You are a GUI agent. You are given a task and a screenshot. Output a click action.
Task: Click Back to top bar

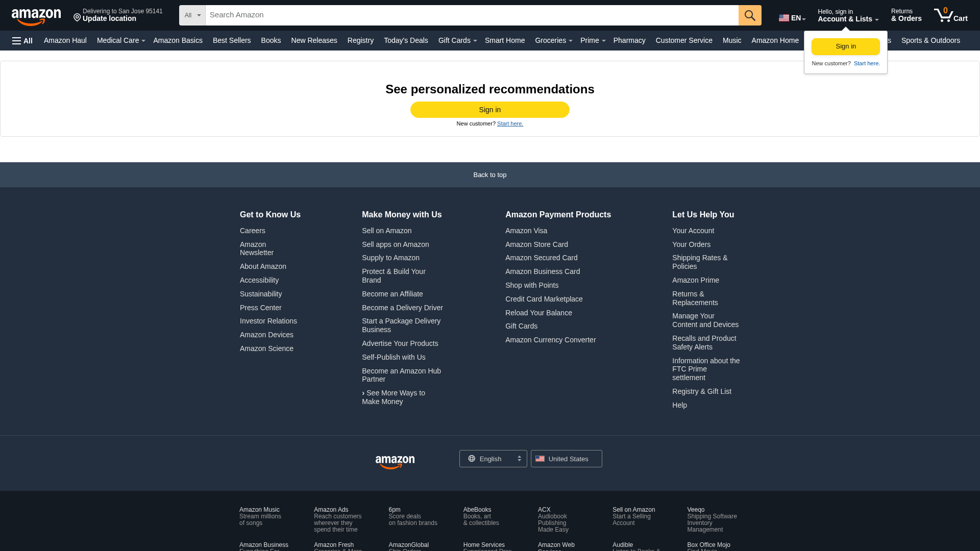(x=490, y=174)
